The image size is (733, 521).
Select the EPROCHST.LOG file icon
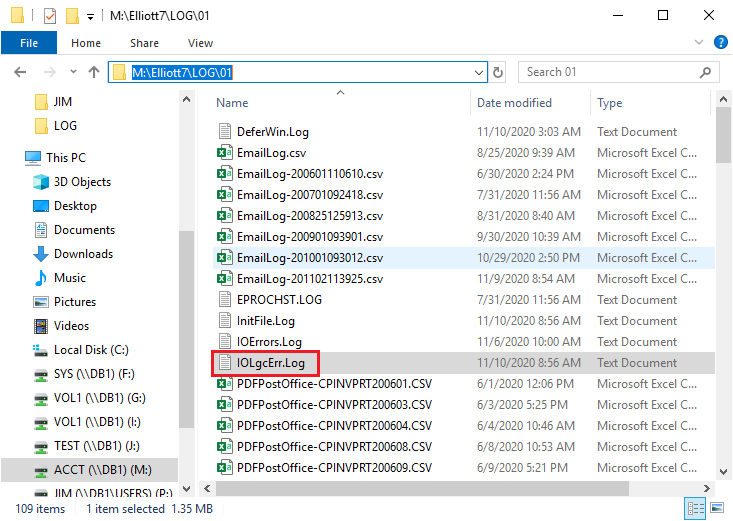[x=225, y=299]
